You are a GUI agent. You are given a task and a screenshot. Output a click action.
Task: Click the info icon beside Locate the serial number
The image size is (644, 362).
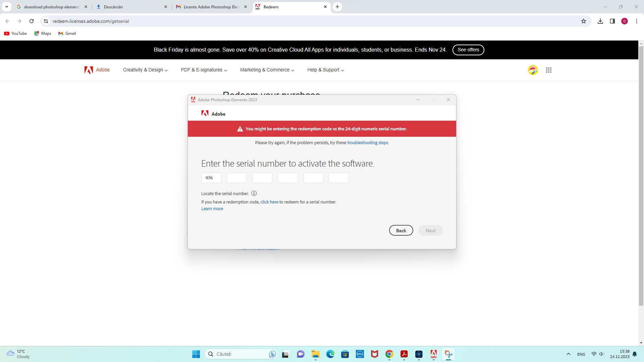click(254, 193)
